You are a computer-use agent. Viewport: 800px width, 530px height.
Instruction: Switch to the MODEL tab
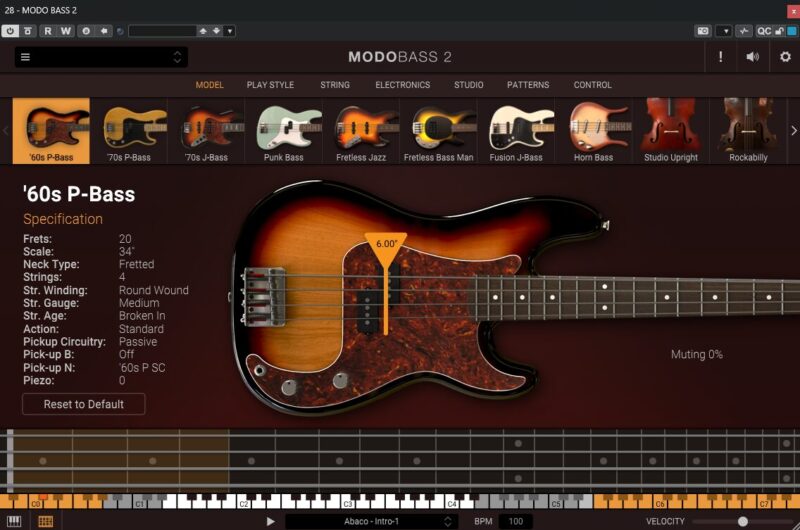(209, 85)
